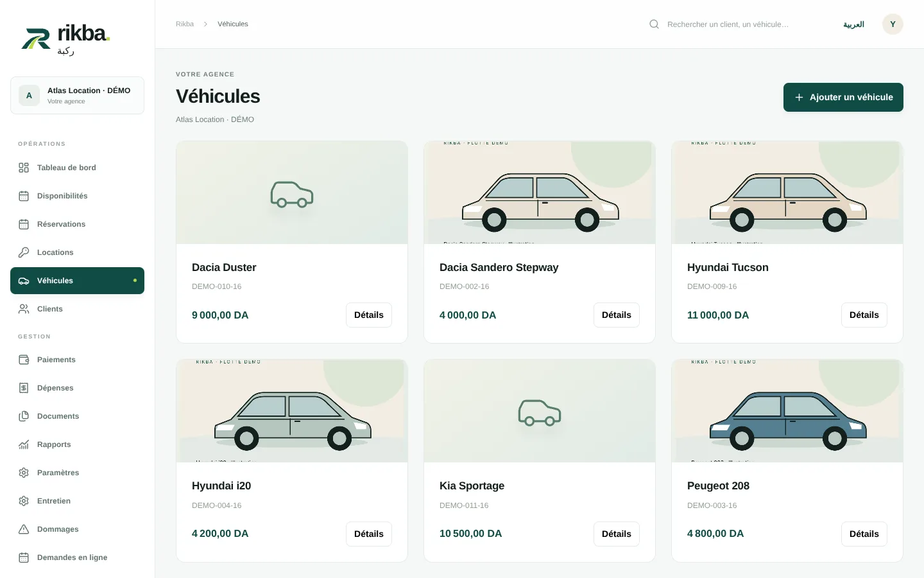This screenshot has height=578, width=924.
Task: Click the Dacia Duster placeholder image
Action: point(292,193)
